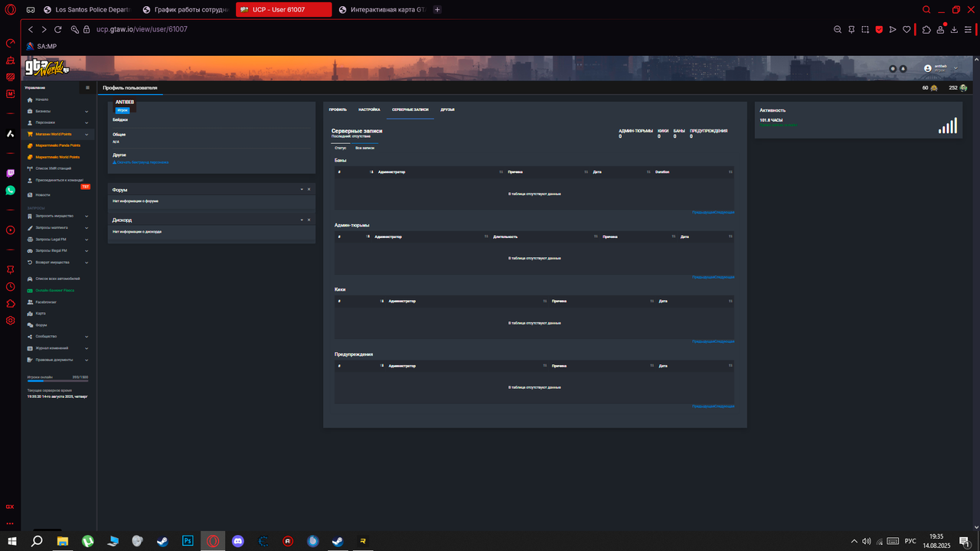Image resolution: width=980 pixels, height=551 pixels.
Task: Switch to the ПРОФИЛЬ tab
Action: point(338,109)
